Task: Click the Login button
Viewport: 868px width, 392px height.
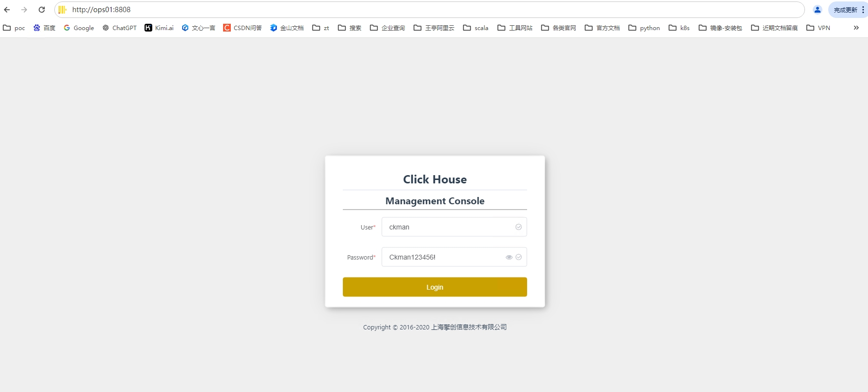Action: tap(434, 287)
